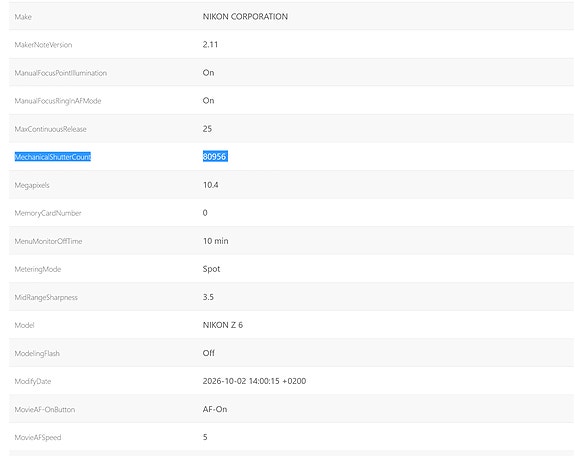Screen dimensions: 575x456
Task: Click the ManualFocusRingInAFMode On value
Action: (x=209, y=101)
